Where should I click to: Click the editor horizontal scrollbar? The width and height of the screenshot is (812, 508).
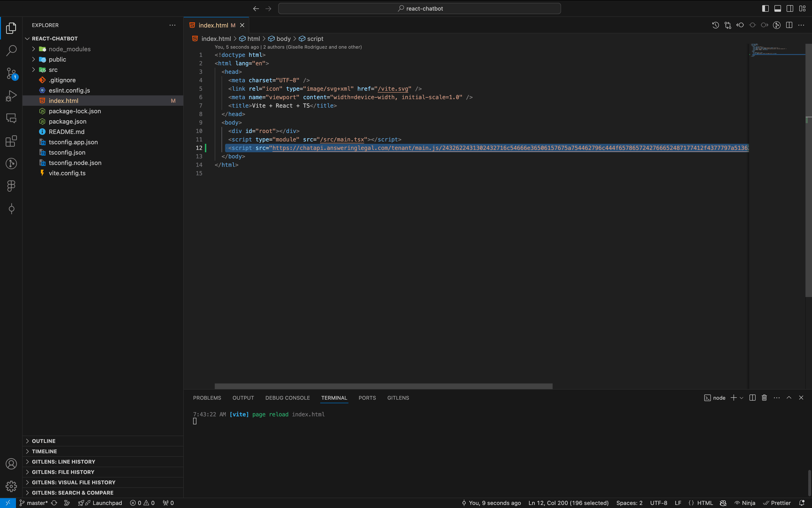coord(383,386)
